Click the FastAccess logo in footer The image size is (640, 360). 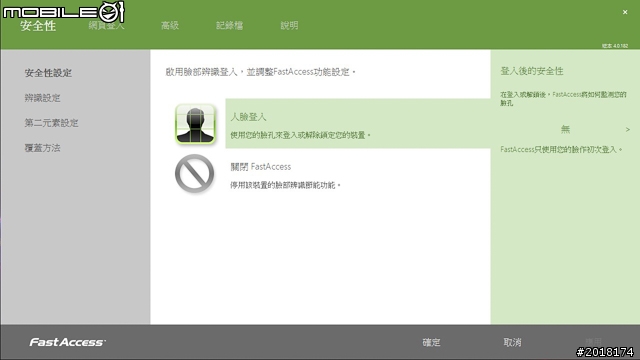pyautogui.click(x=67, y=342)
